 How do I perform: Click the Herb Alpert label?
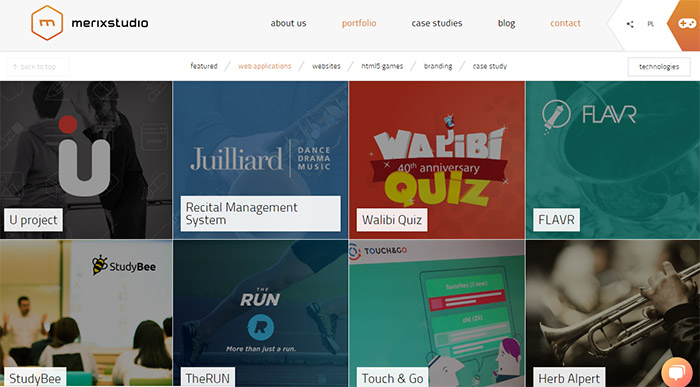(569, 378)
